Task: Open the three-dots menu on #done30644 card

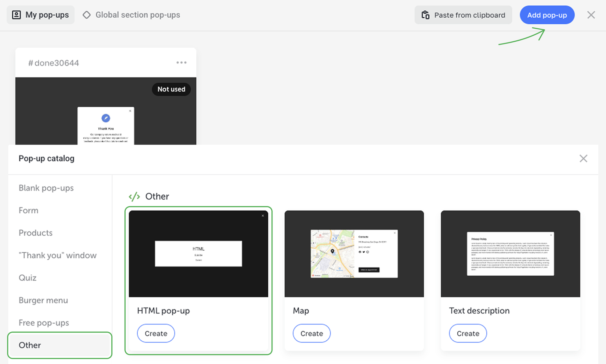Action: point(181,62)
